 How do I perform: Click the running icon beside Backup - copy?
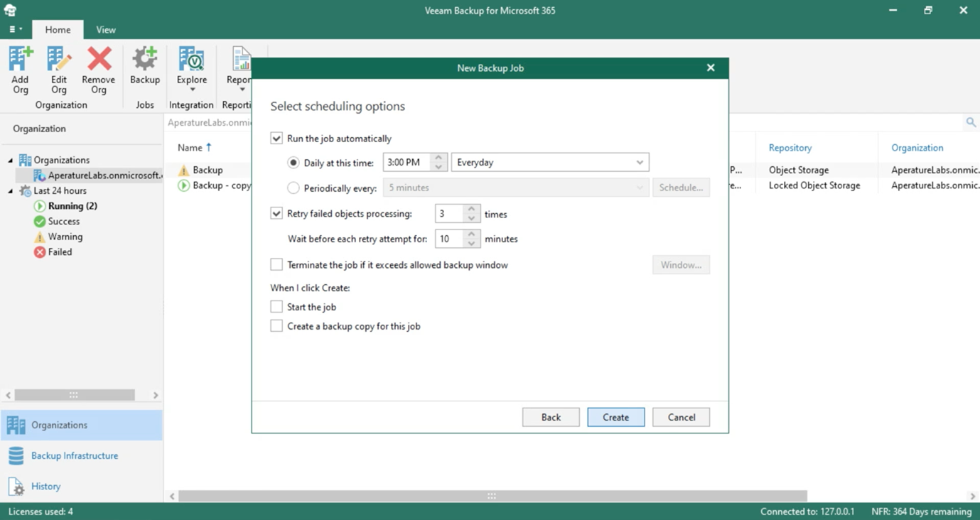(x=183, y=185)
